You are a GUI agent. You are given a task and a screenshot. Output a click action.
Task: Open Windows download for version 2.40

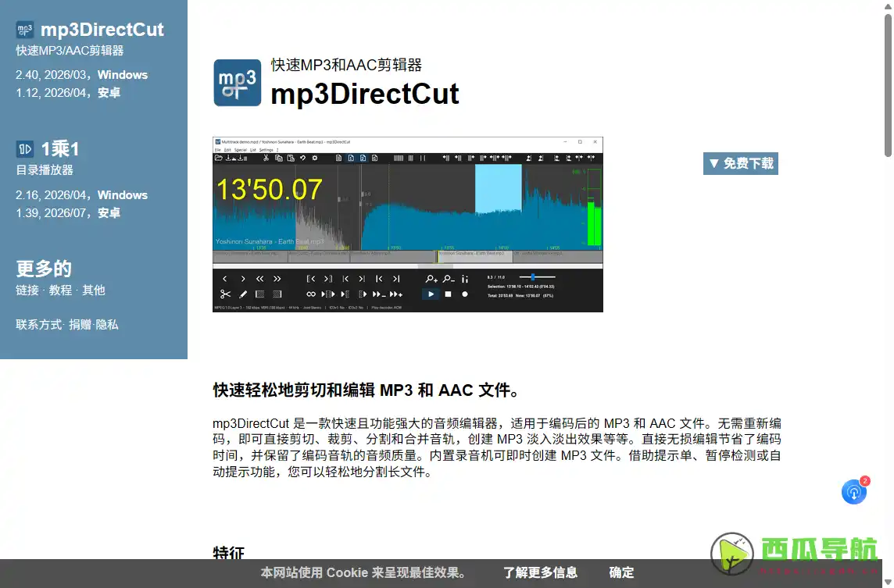pyautogui.click(x=123, y=75)
